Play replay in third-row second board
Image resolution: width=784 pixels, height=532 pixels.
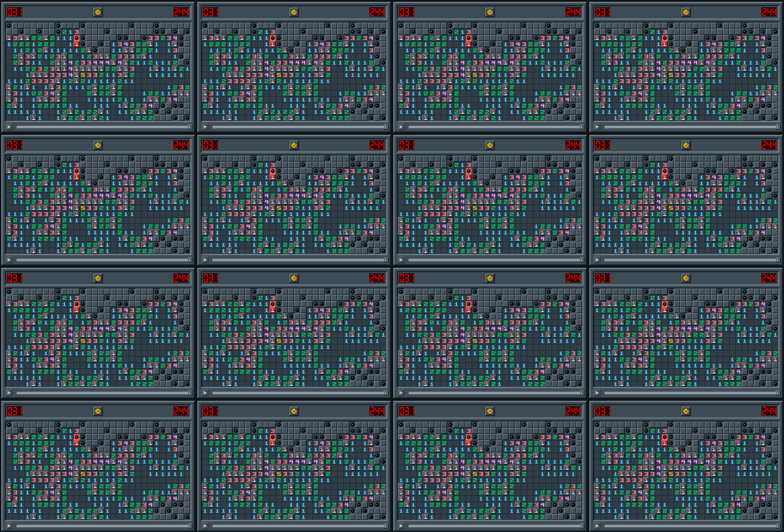[205, 393]
